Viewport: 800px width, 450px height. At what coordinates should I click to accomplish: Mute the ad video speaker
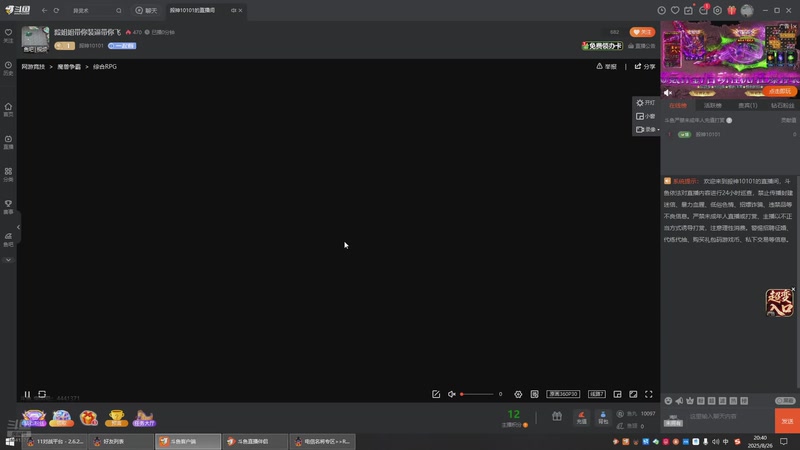668,93
